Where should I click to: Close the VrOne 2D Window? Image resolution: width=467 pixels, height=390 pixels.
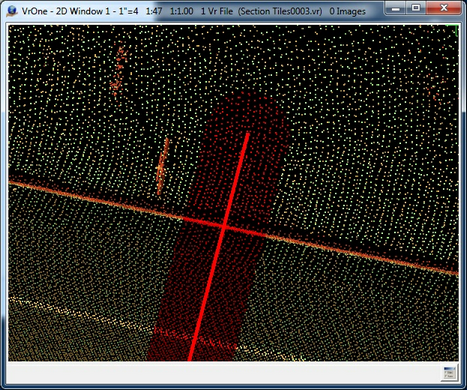tap(444, 8)
